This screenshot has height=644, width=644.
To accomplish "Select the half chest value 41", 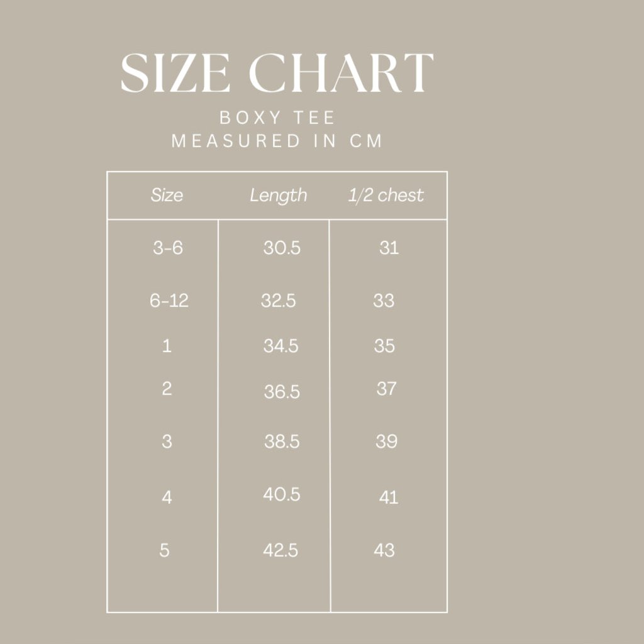I will coord(389,497).
